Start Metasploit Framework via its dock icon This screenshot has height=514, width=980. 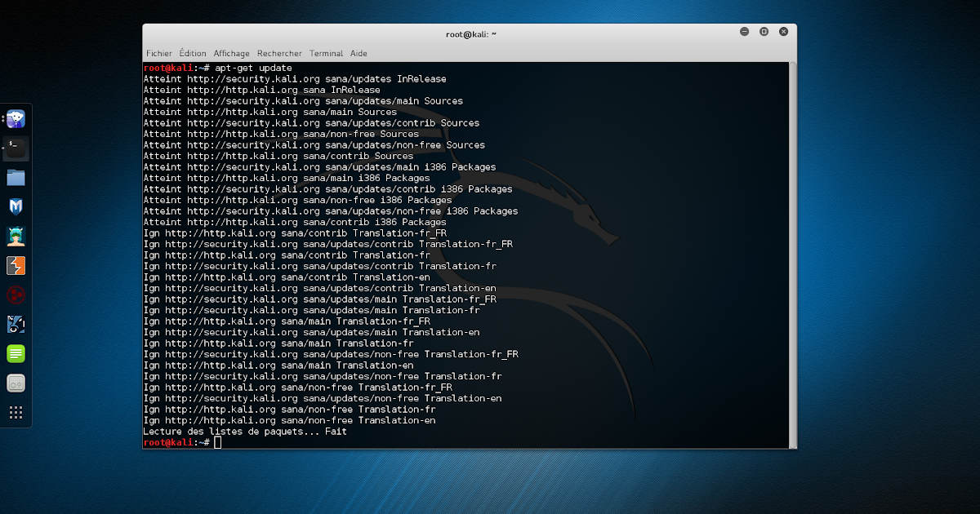tap(16, 206)
